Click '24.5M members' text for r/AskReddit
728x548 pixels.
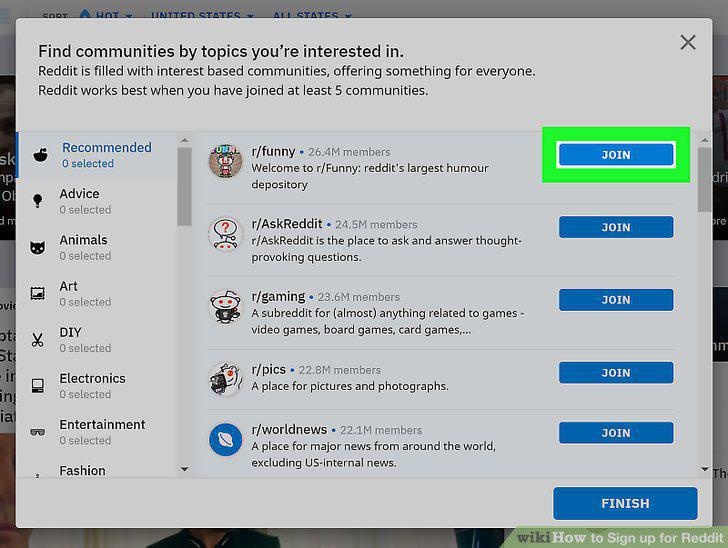(376, 224)
